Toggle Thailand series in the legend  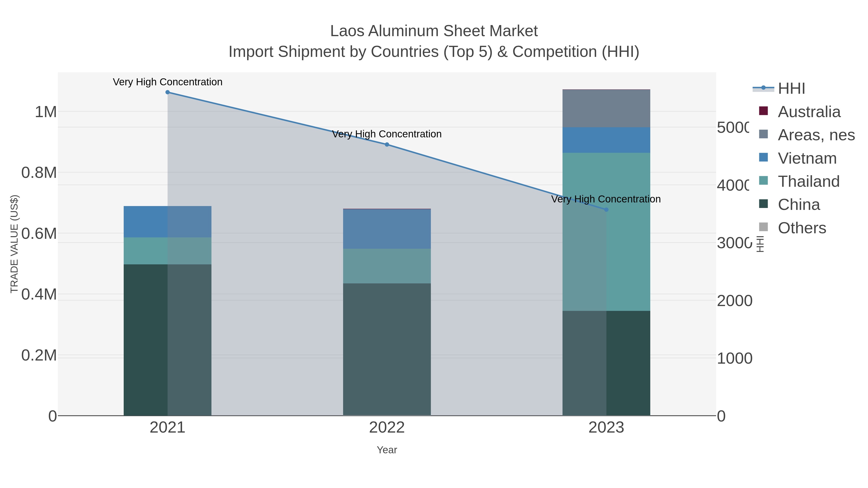[799, 181]
